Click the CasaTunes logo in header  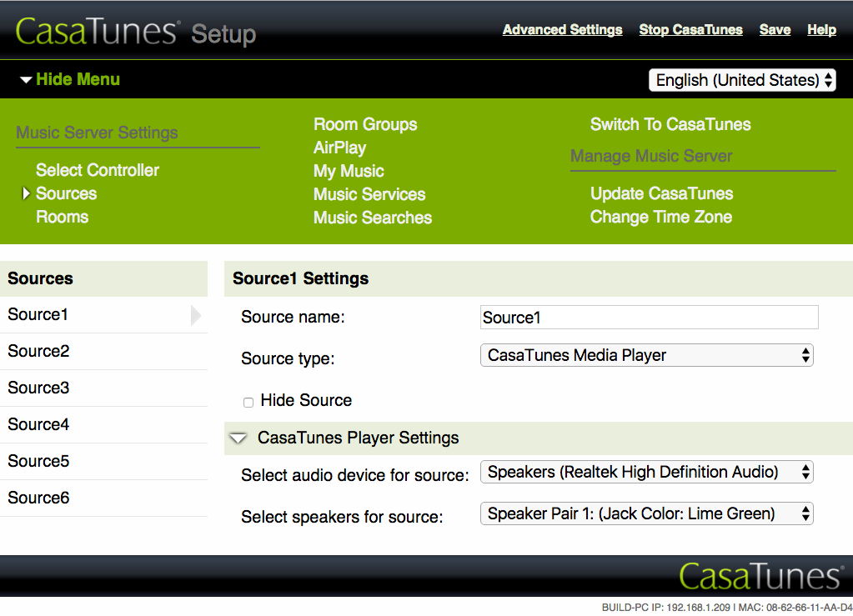(x=98, y=32)
